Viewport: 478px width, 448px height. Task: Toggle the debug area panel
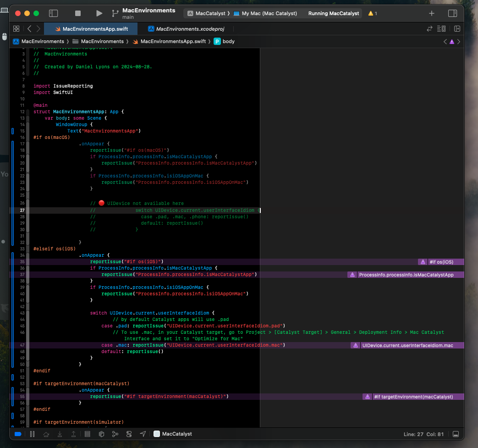point(456,434)
